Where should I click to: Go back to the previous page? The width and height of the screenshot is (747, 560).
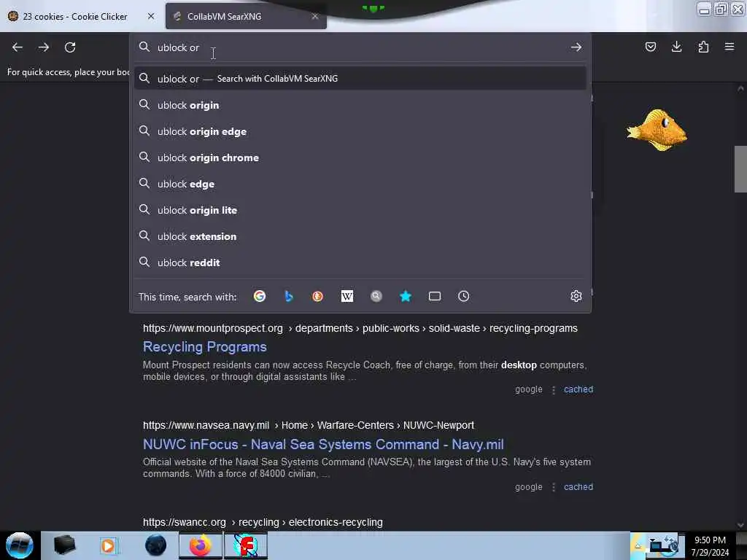(x=18, y=47)
